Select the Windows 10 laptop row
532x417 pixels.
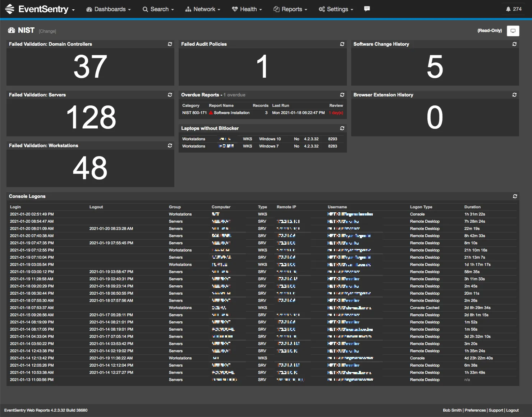tap(262, 139)
